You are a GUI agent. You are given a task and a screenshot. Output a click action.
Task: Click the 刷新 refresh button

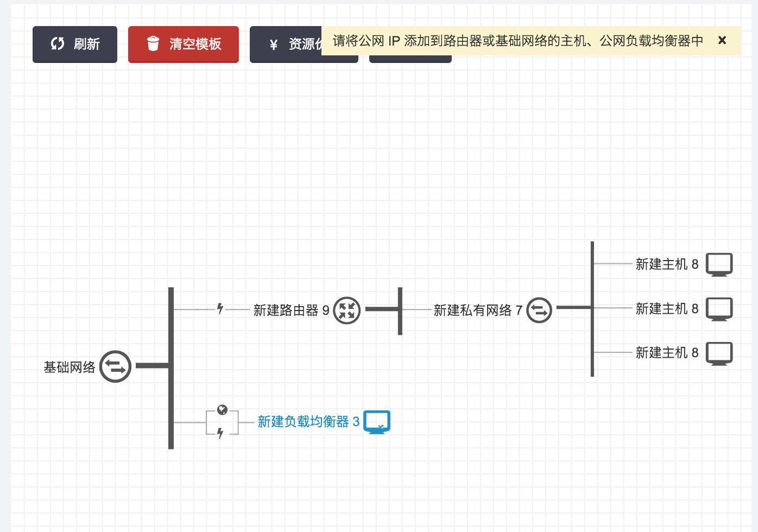[75, 45]
